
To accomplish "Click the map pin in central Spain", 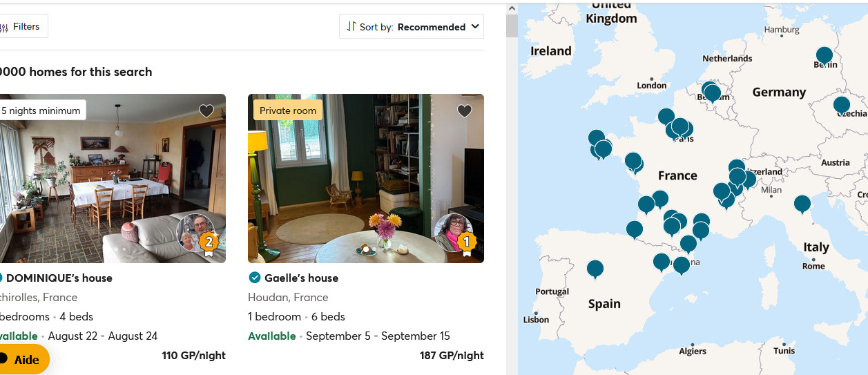I will pyautogui.click(x=595, y=268).
